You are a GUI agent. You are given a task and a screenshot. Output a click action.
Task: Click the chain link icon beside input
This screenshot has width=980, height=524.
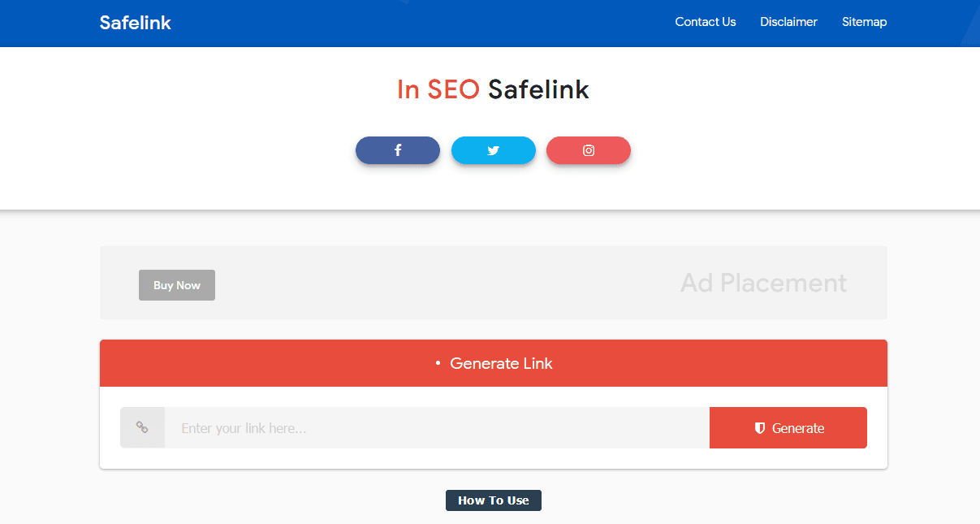(x=142, y=427)
